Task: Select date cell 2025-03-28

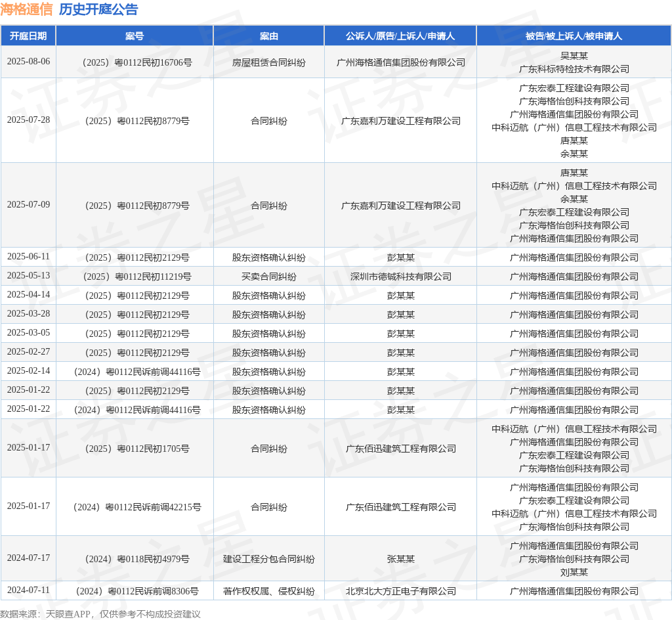Action: point(28,313)
